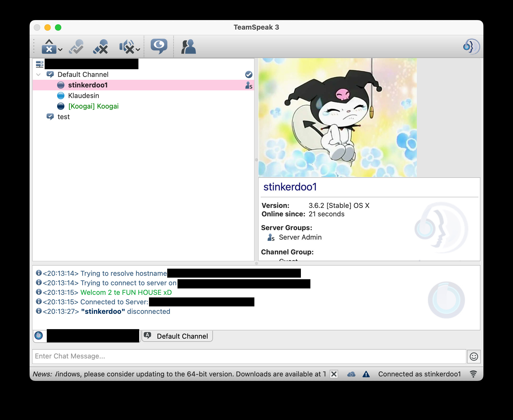Viewport: 513px width, 420px height.
Task: Select user Klaudesin
Action: [143, 96]
